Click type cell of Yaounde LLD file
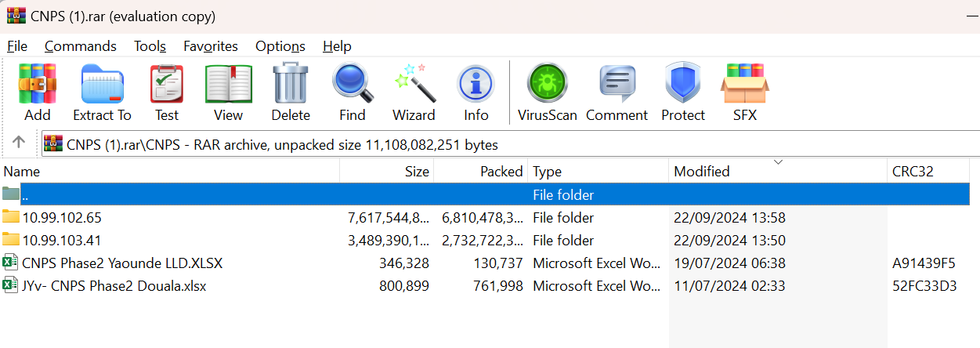 [597, 263]
